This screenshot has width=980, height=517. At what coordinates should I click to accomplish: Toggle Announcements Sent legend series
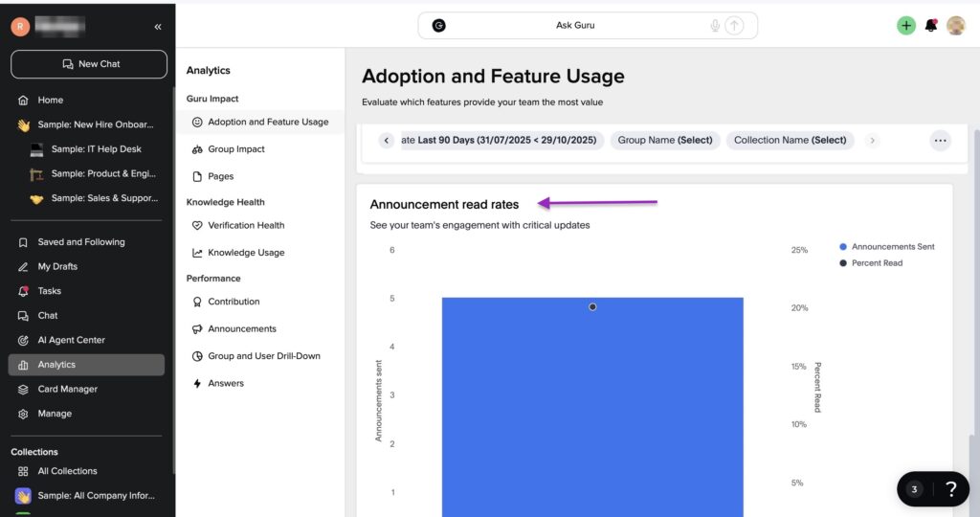click(x=887, y=247)
